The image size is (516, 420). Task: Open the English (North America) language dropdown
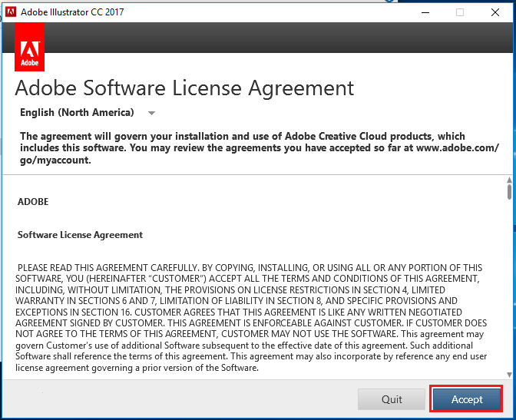(88, 113)
